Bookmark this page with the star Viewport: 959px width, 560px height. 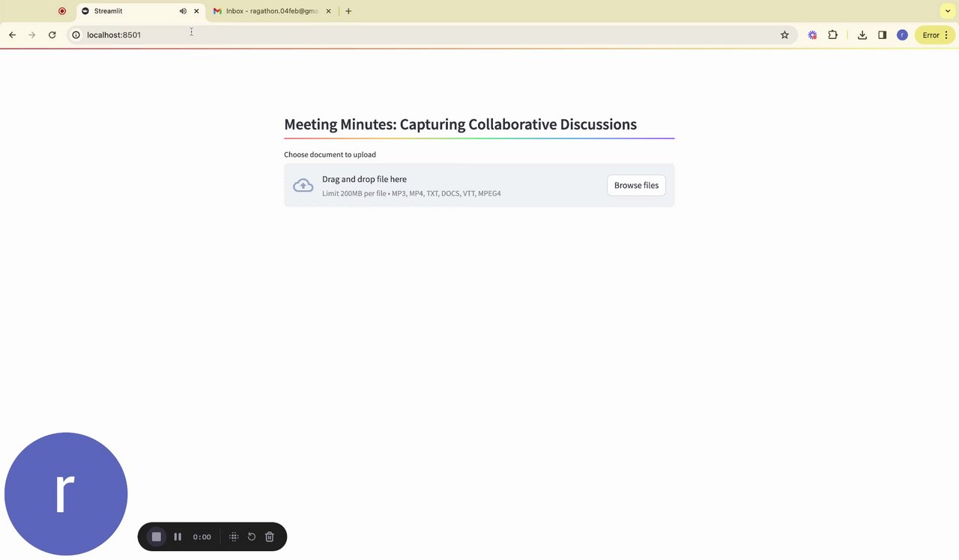tap(784, 35)
